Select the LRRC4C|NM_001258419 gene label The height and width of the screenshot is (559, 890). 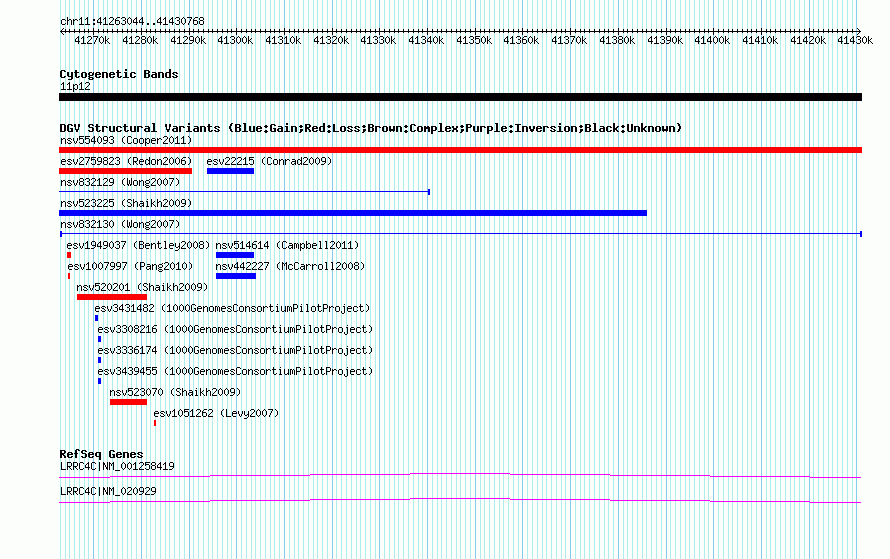pos(117,466)
